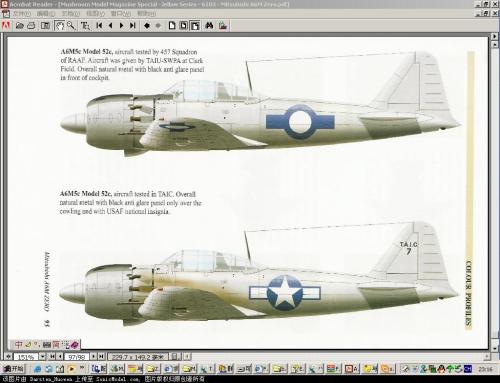
Task: Open the zoom percentage dropdown arrow
Action: pos(42,356)
